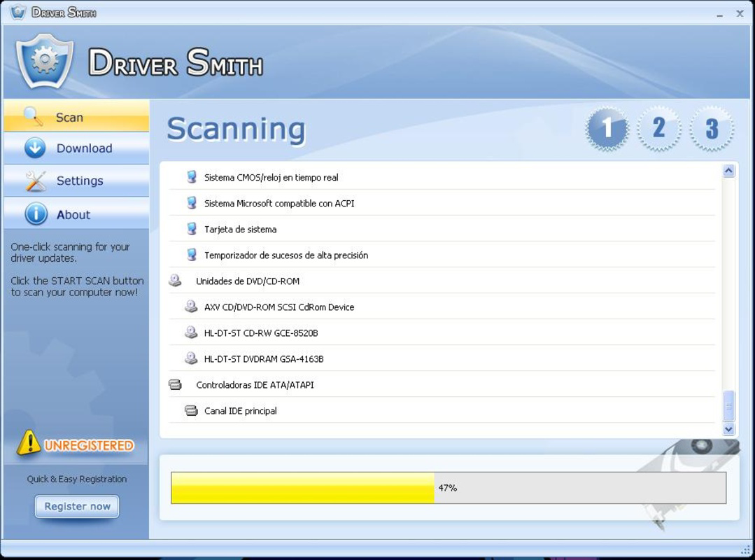Click Unidades de DVD/CD-ROM category icon
The height and width of the screenshot is (560, 755).
click(175, 280)
